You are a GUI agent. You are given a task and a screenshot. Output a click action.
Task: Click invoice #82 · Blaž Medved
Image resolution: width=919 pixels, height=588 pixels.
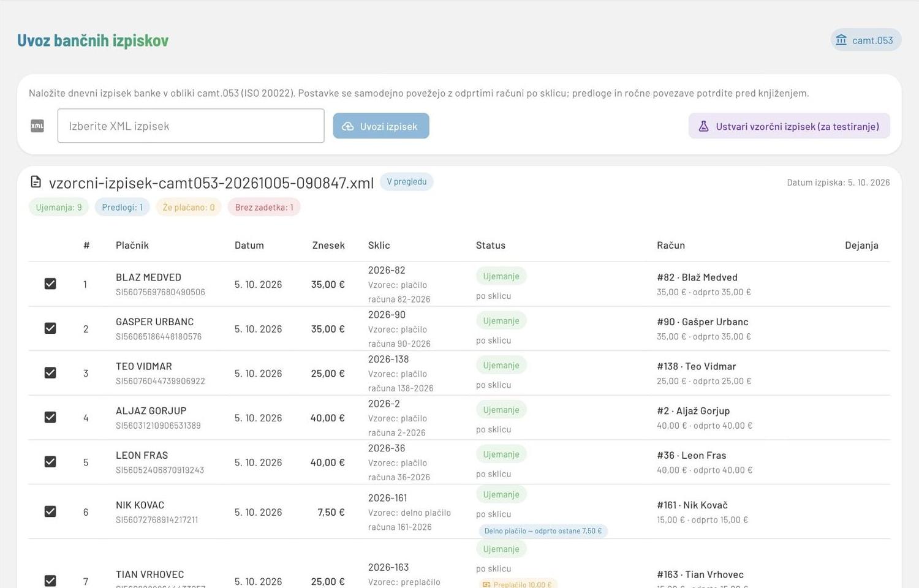697,277
